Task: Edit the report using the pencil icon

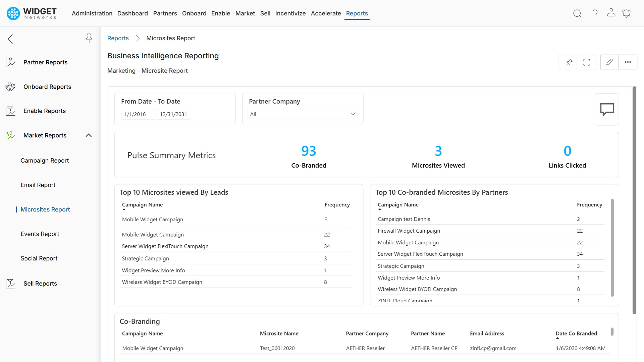Action: click(609, 62)
